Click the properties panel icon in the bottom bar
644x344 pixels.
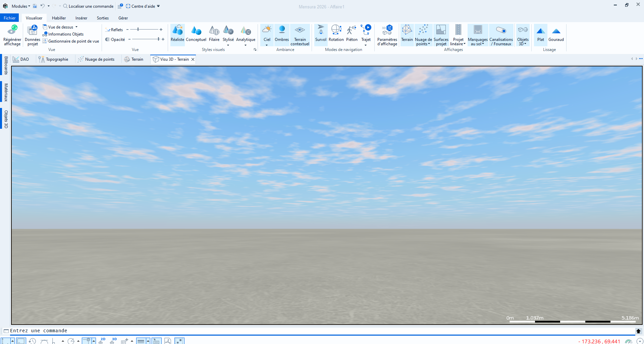tap(156, 341)
